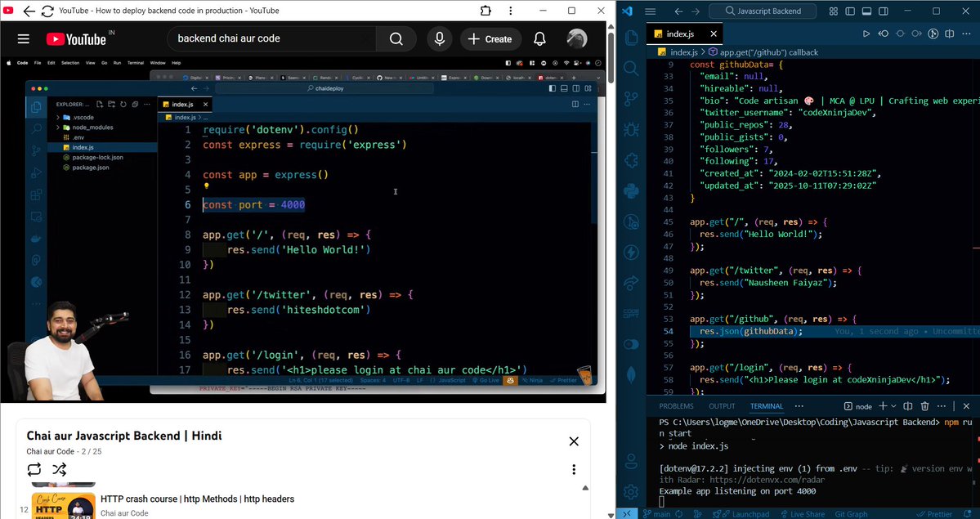Image resolution: width=980 pixels, height=519 pixels.
Task: Focus the YouTube search box
Action: click(272, 38)
